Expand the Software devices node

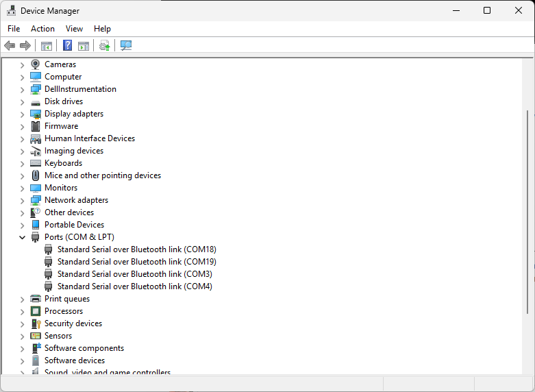click(x=22, y=361)
